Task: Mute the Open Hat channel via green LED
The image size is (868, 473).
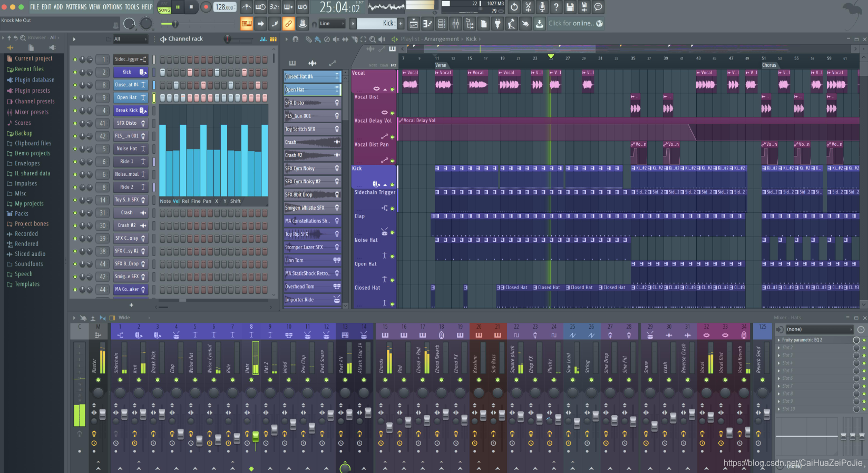Action: tap(75, 97)
